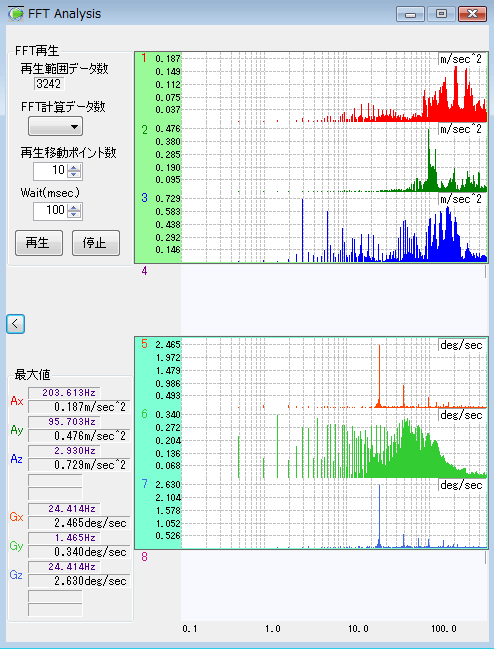Screen dimensions: 494x649
Task: Click the Gz max value 2.630deg/sec field
Action: [79, 581]
